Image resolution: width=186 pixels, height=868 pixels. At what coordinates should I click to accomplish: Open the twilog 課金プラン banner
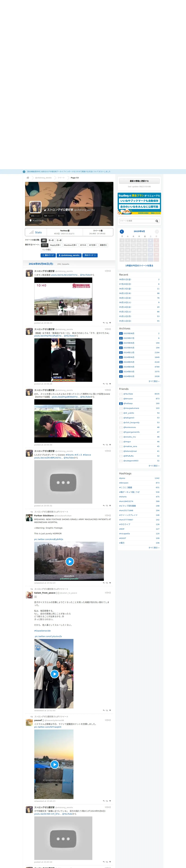click(x=139, y=204)
